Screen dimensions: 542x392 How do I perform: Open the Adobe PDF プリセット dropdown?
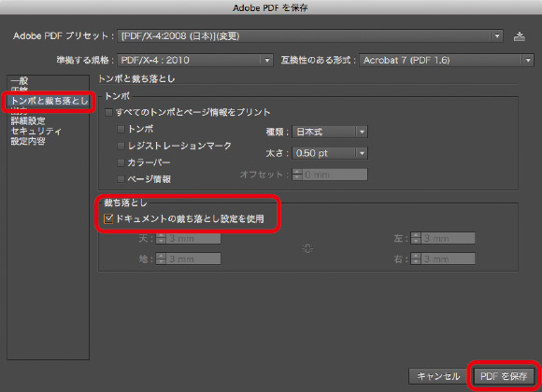tap(310, 35)
